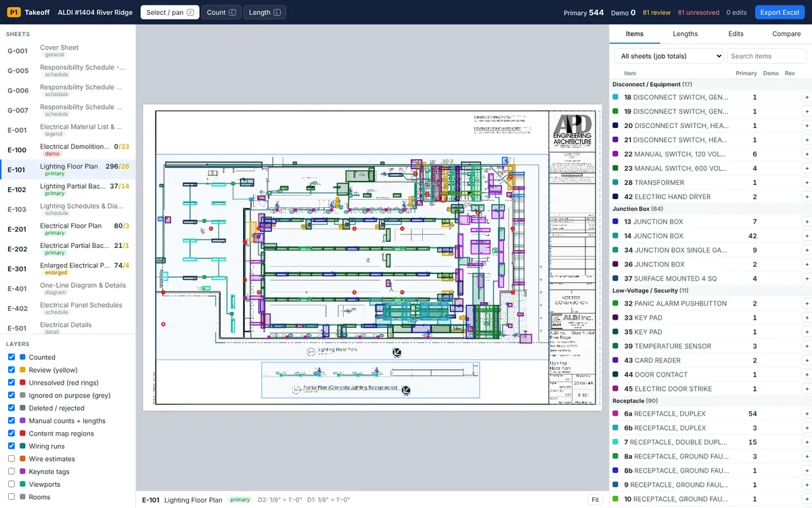Switch to the Items tab
The width and height of the screenshot is (812, 508).
(635, 34)
